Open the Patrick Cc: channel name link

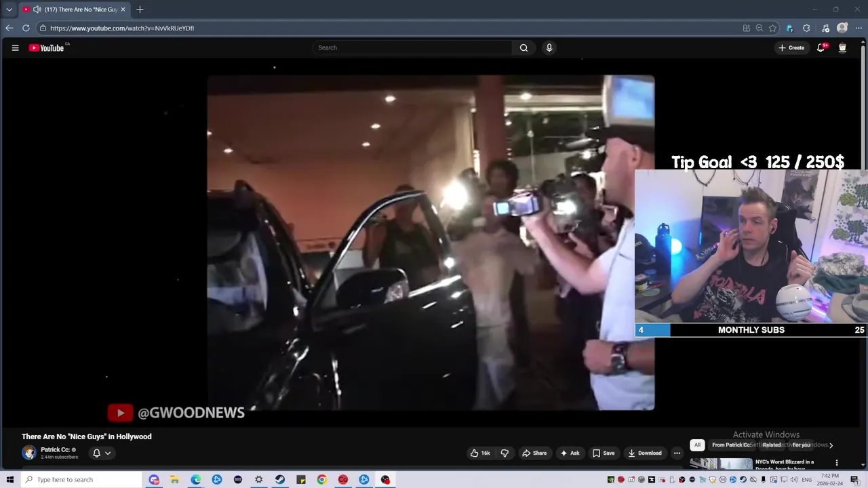click(x=55, y=449)
